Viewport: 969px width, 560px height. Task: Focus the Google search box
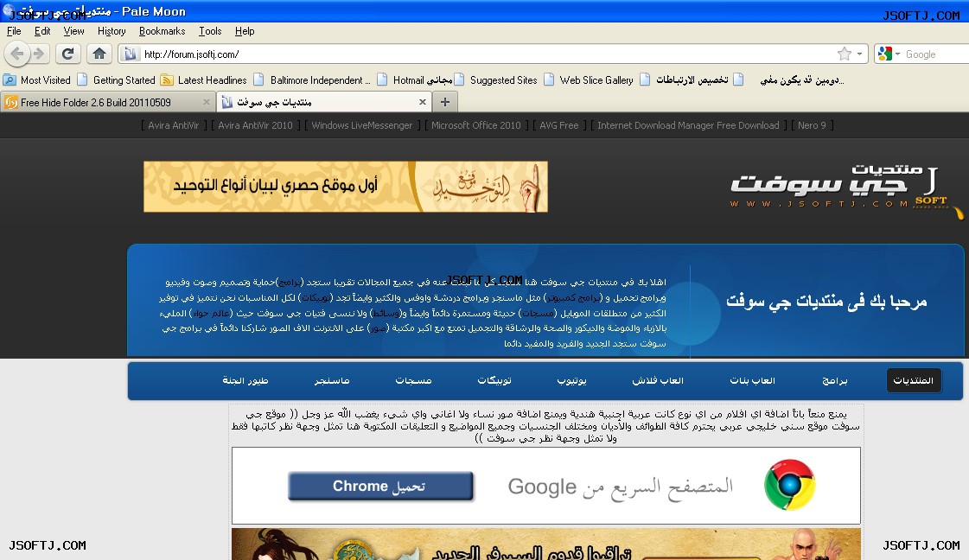[x=936, y=54]
